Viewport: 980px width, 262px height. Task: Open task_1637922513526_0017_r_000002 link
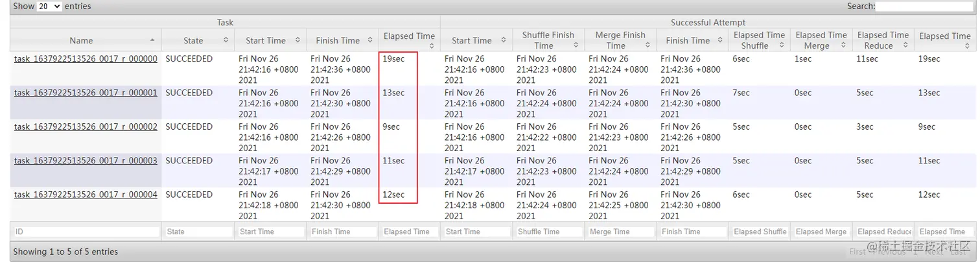[x=86, y=126]
